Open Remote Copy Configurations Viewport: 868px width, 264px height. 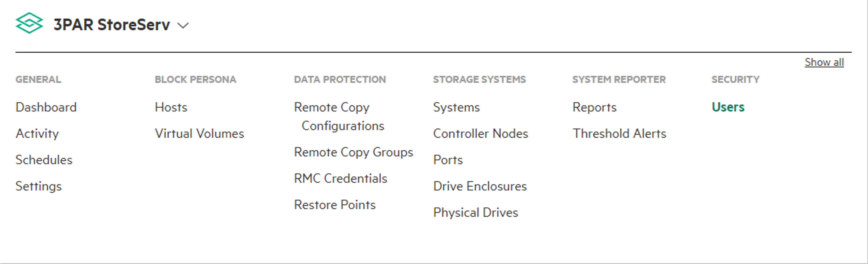(339, 116)
